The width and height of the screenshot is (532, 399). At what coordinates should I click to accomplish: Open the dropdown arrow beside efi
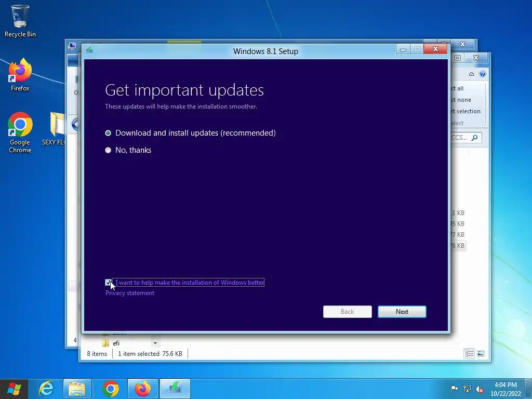point(155,343)
